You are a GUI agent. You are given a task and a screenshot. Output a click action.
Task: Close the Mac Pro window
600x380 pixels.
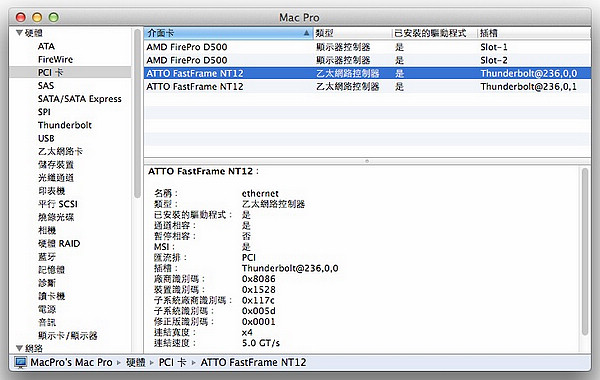(21, 17)
